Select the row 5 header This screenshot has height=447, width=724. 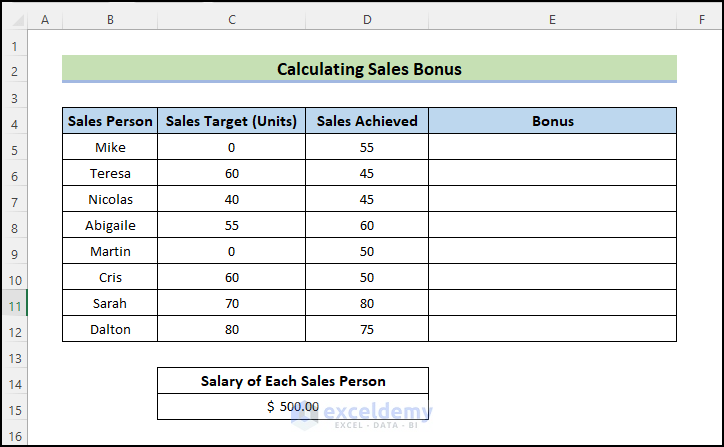pos(14,148)
